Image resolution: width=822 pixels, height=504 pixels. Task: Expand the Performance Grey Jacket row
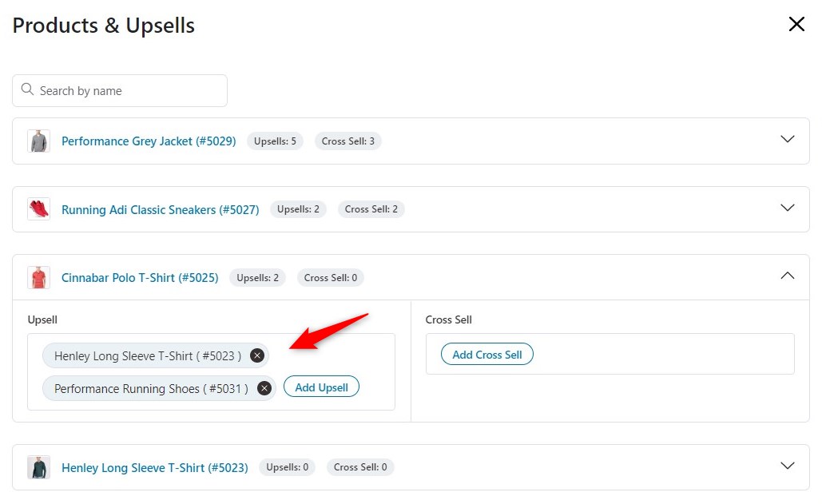787,138
